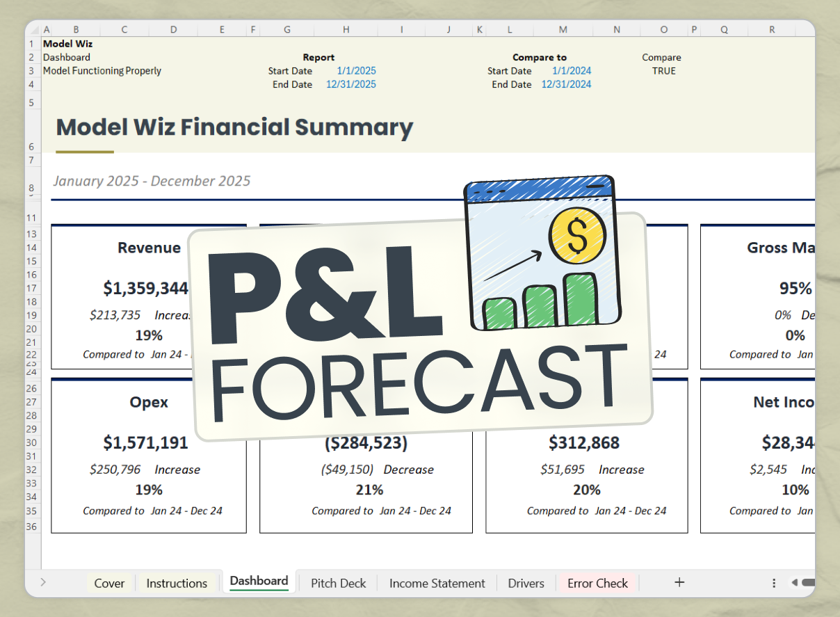Click the horizontal scrollbar at bottom right
The image size is (840, 617).
pyautogui.click(x=810, y=584)
